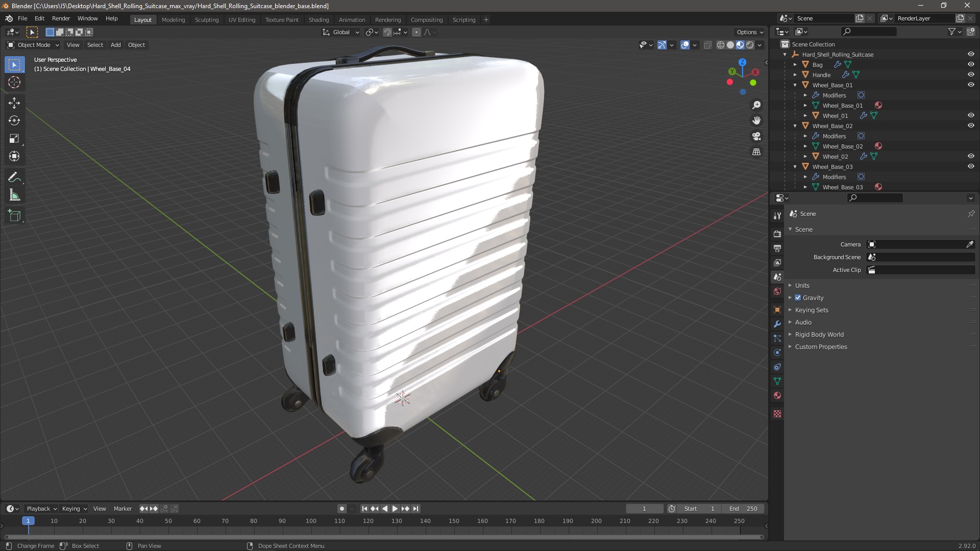Choose the combined Transform tool

tap(14, 157)
